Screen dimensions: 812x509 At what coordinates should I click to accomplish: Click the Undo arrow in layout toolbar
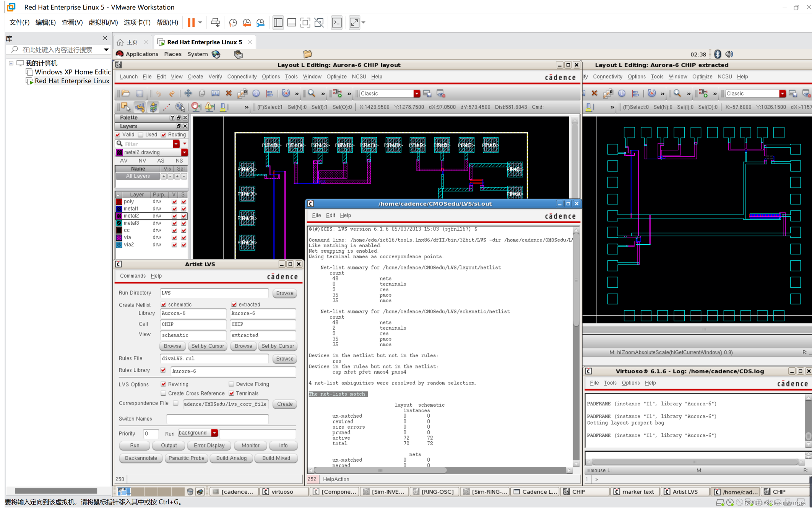coord(159,94)
